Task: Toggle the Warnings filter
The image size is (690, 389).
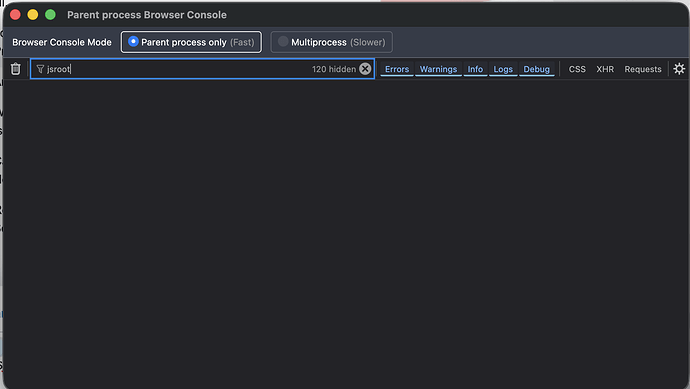Action: (x=438, y=69)
